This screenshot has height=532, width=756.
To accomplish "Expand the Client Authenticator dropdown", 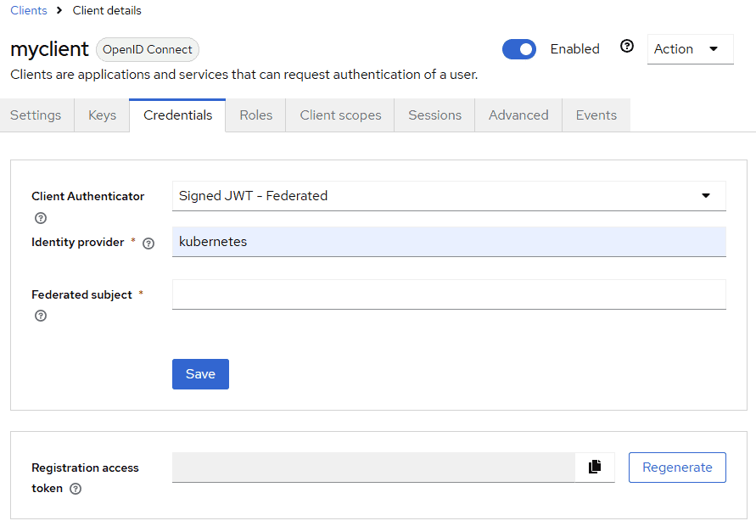I will point(448,196).
